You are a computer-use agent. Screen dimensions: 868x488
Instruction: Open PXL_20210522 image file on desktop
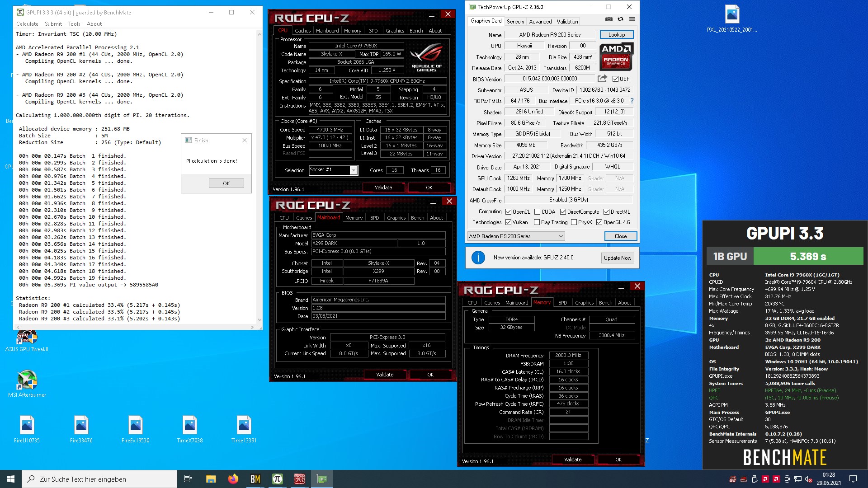tap(732, 19)
